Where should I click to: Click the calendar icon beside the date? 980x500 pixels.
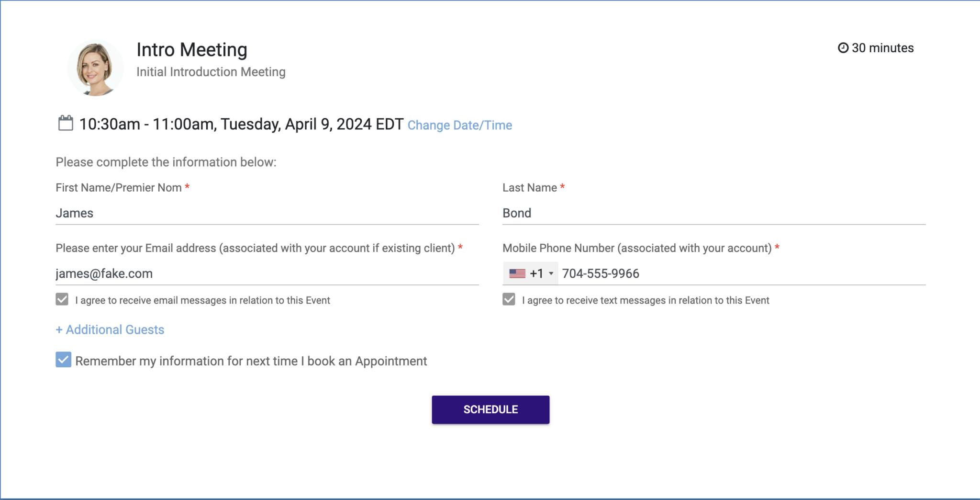coord(66,124)
